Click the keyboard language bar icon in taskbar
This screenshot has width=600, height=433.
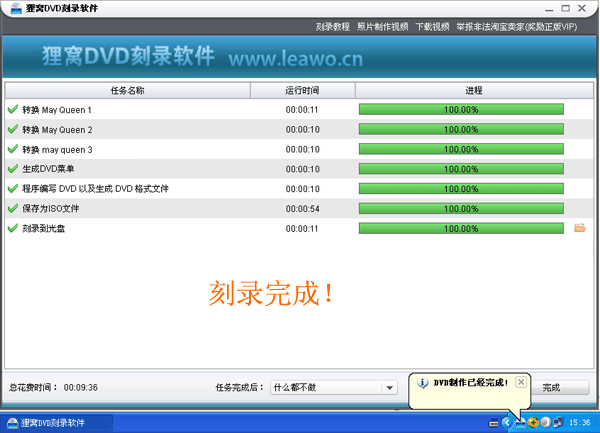pos(494,423)
